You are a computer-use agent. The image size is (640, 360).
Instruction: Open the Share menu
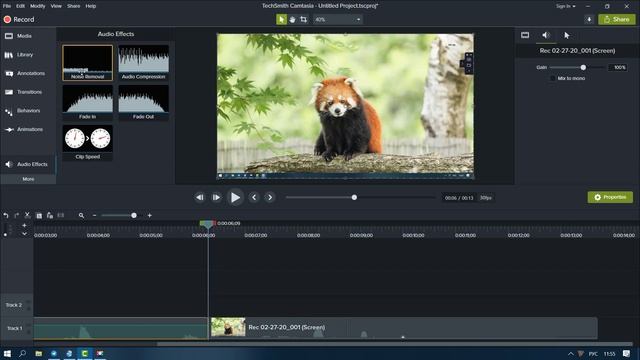tap(73, 6)
